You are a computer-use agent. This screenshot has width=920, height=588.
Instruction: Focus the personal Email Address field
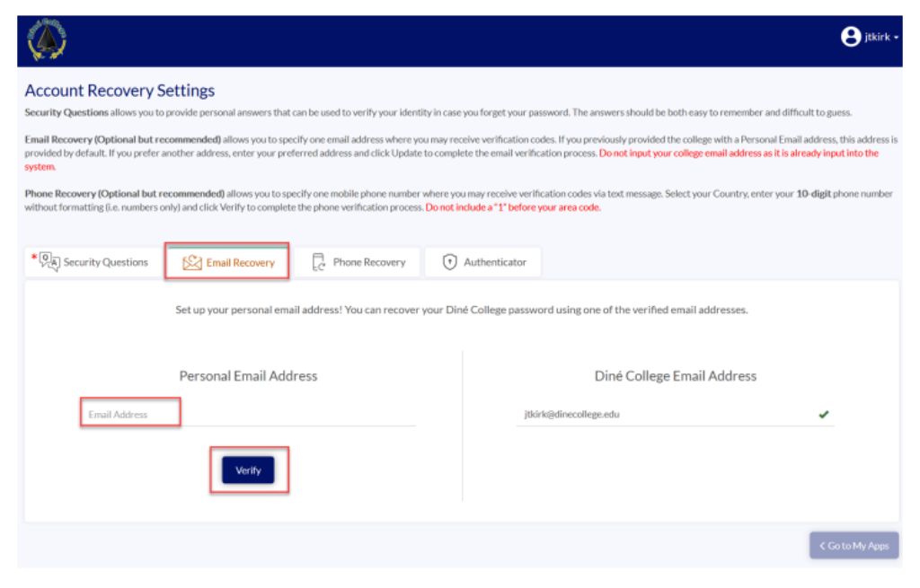click(249, 414)
